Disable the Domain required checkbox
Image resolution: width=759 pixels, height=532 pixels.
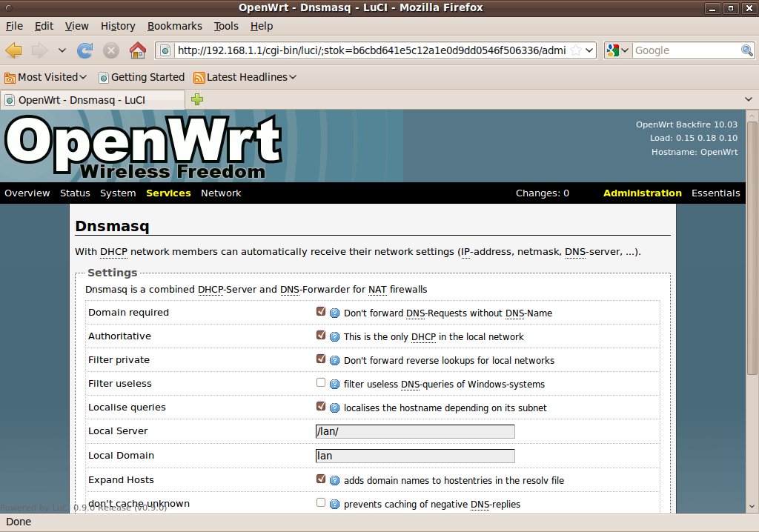click(321, 312)
